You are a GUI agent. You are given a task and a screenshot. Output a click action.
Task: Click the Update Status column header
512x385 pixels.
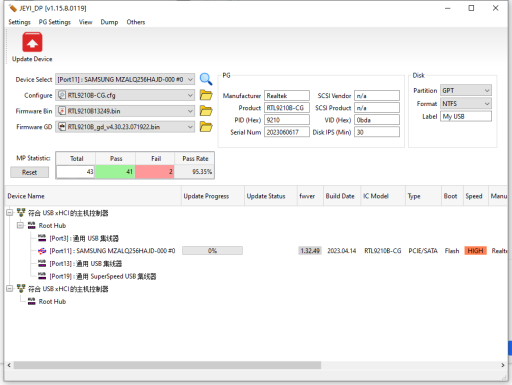271,196
